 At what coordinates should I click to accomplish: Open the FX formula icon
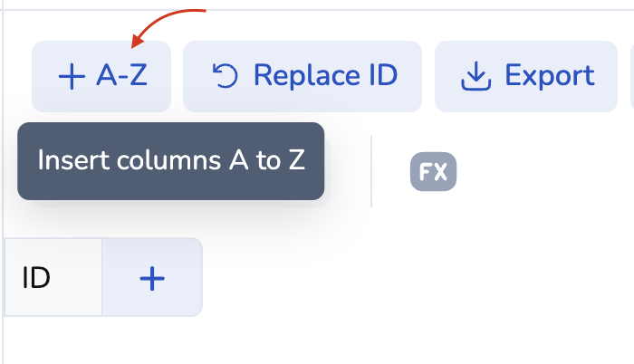(433, 171)
